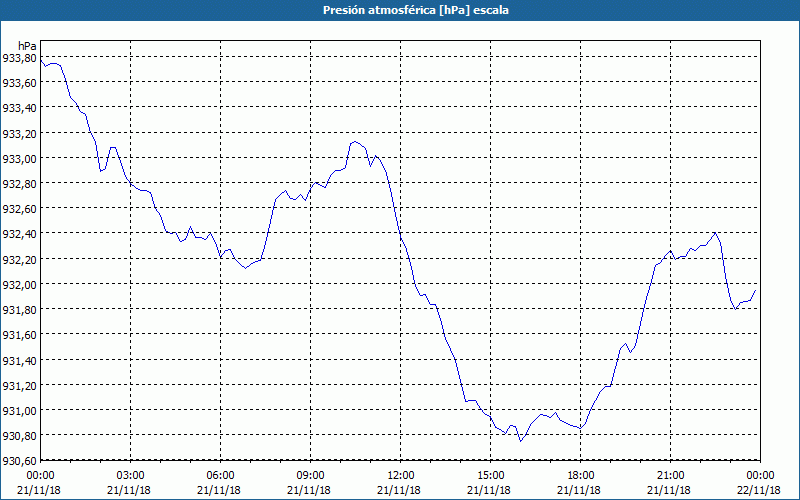
Task: Select the 930,80 axis value
Action: 18,436
